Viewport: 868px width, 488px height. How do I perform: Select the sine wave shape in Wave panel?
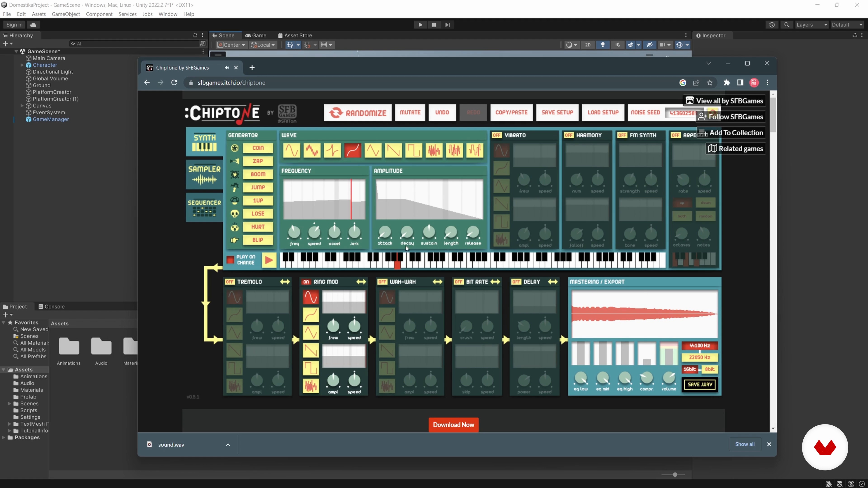coord(291,150)
